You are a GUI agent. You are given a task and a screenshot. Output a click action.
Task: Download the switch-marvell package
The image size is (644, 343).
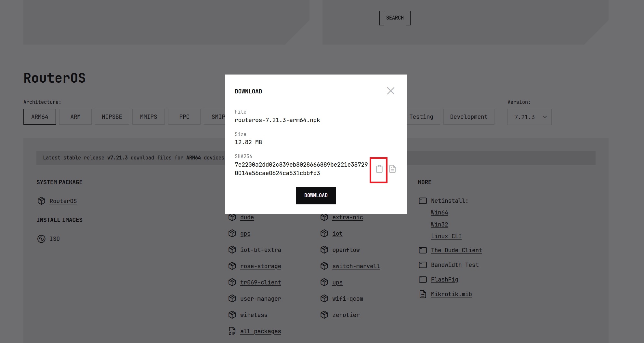click(356, 266)
